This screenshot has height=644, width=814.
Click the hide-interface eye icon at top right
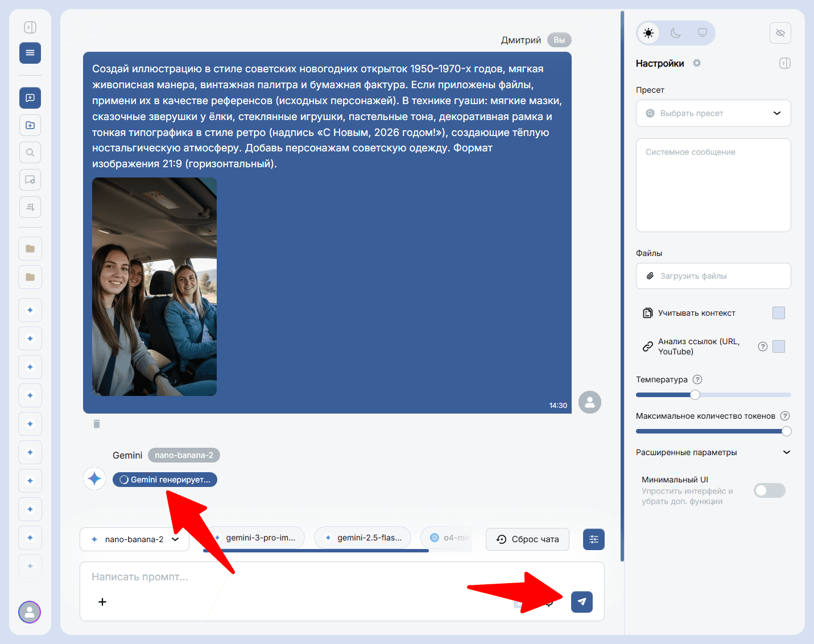tap(780, 32)
